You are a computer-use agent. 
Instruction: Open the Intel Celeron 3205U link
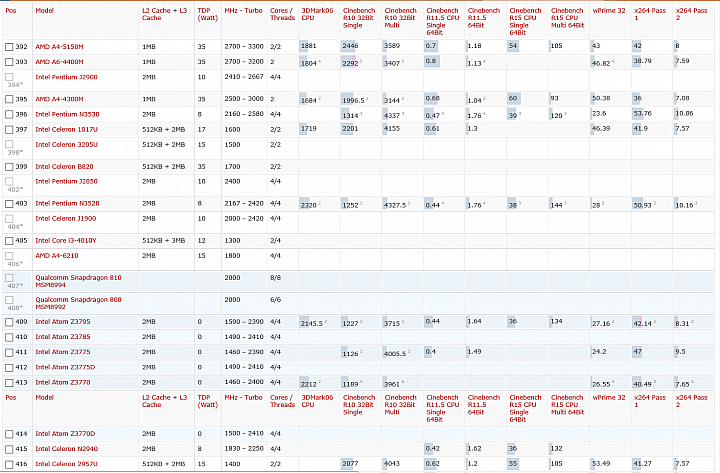point(67,145)
